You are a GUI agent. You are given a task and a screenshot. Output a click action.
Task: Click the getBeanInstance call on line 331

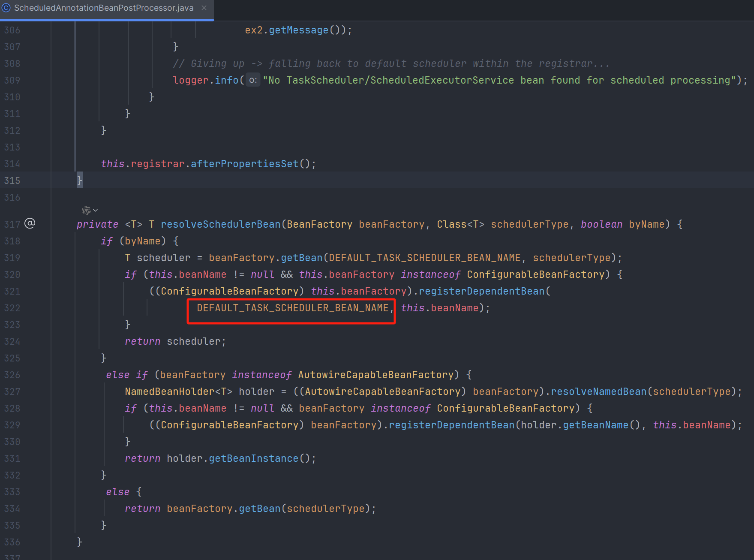point(253,458)
